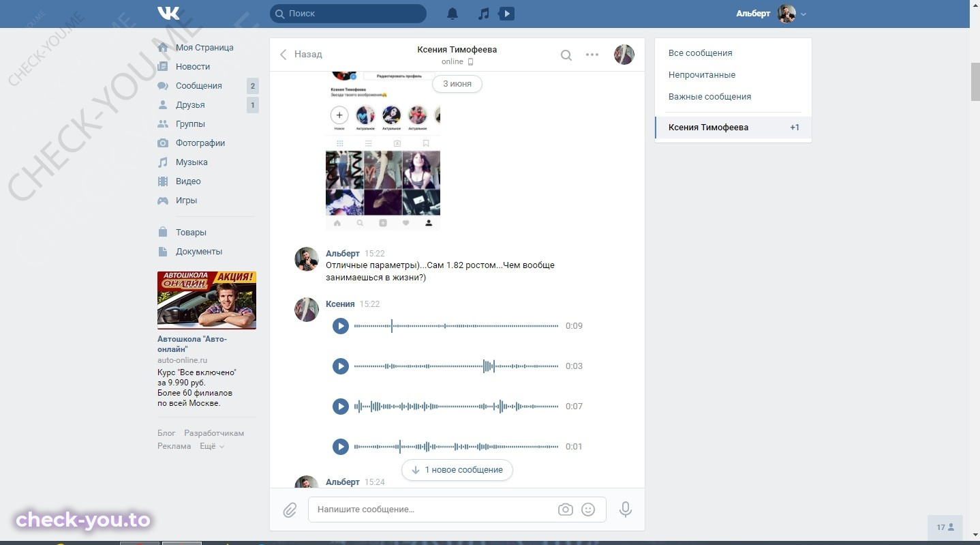The image size is (980, 545).
Task: Click the chat bubble icon beside Сообщения
Action: click(x=163, y=86)
